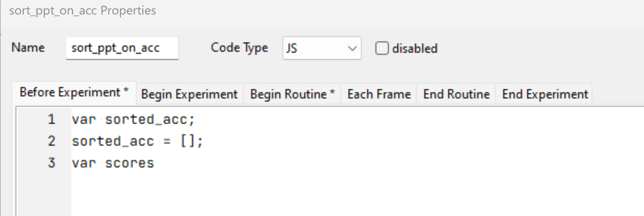Click the 'sorted_acc = [];' code line
The height and width of the screenshot is (216, 644).
click(x=138, y=141)
